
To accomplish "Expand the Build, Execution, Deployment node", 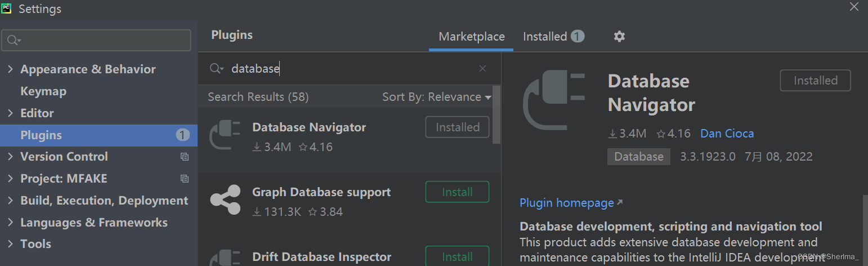I will (10, 201).
